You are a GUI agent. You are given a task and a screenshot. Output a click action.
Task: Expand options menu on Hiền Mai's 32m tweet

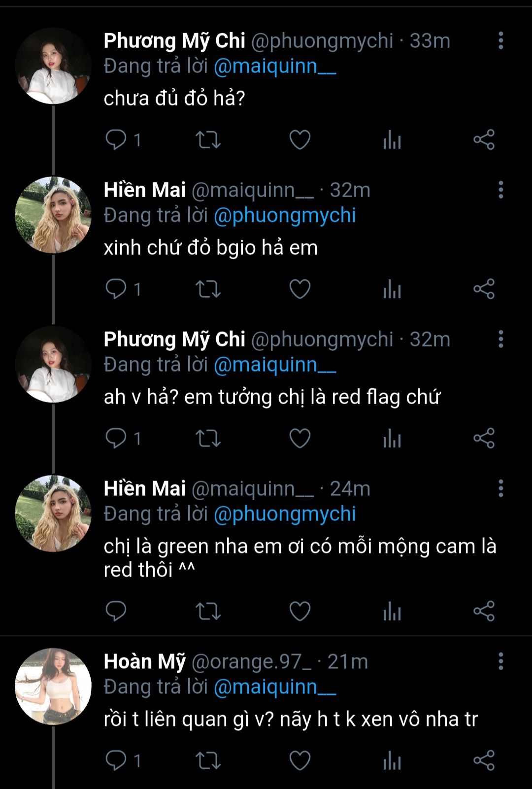point(500,190)
